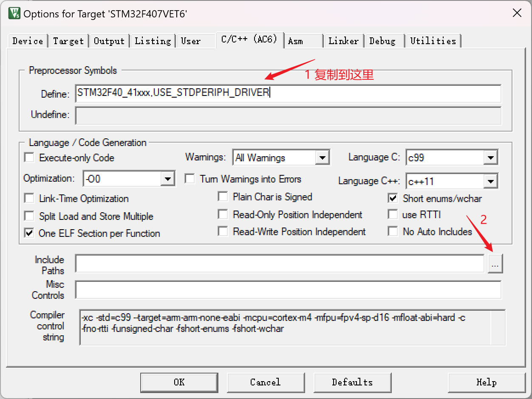Viewport: 532px width, 399px height.
Task: Click the Undefine symbols field
Action: pyautogui.click(x=288, y=115)
